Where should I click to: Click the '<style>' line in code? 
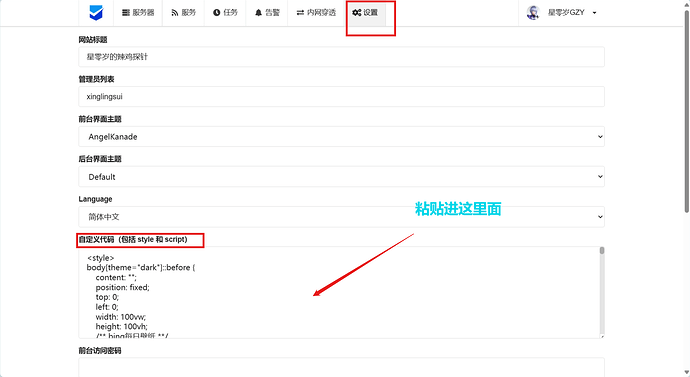click(101, 258)
